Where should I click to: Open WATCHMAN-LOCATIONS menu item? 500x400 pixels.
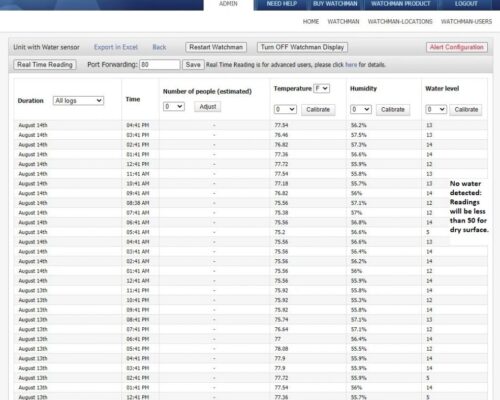[400, 22]
